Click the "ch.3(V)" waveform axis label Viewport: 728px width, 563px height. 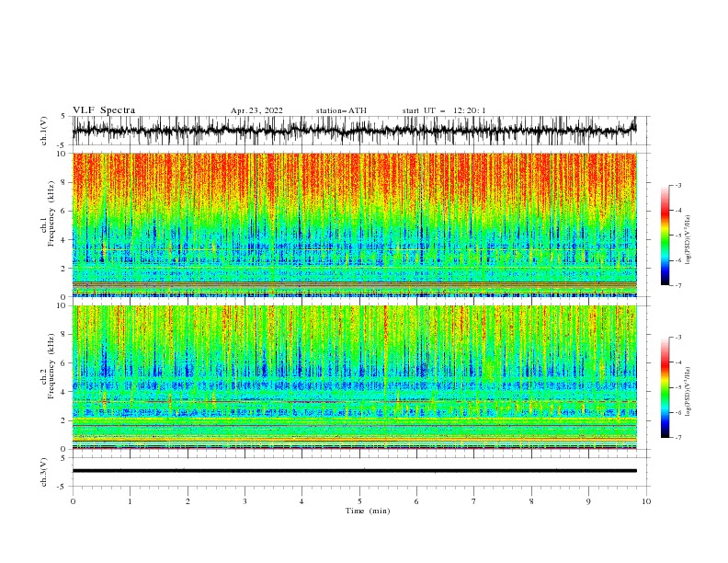pos(44,472)
